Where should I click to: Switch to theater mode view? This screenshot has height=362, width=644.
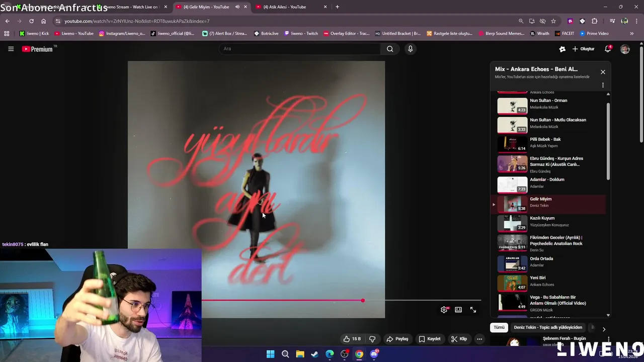click(x=458, y=310)
